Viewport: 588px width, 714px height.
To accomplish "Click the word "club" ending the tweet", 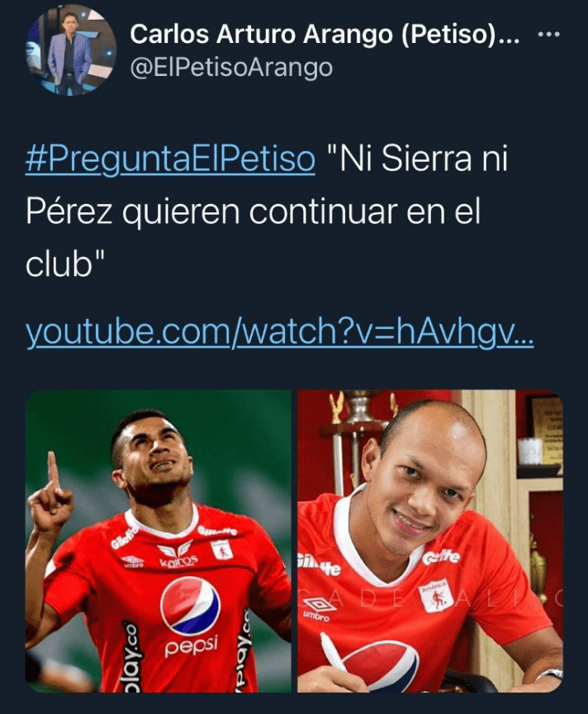I will coord(59,265).
